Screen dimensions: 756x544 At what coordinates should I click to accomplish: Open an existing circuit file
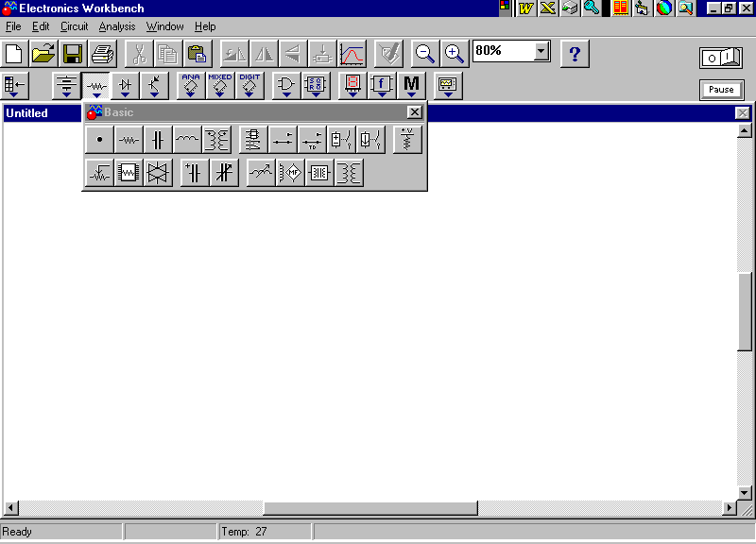click(x=43, y=54)
